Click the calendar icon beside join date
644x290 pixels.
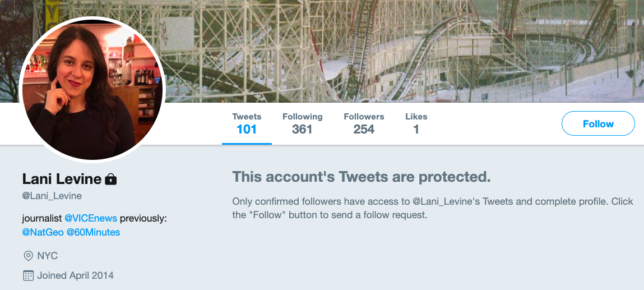click(28, 275)
